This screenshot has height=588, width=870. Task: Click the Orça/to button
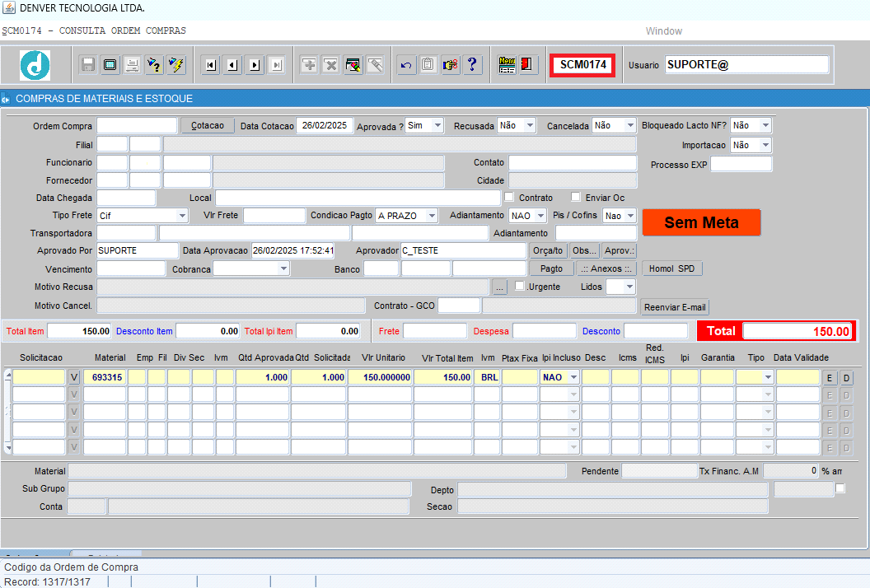(548, 250)
